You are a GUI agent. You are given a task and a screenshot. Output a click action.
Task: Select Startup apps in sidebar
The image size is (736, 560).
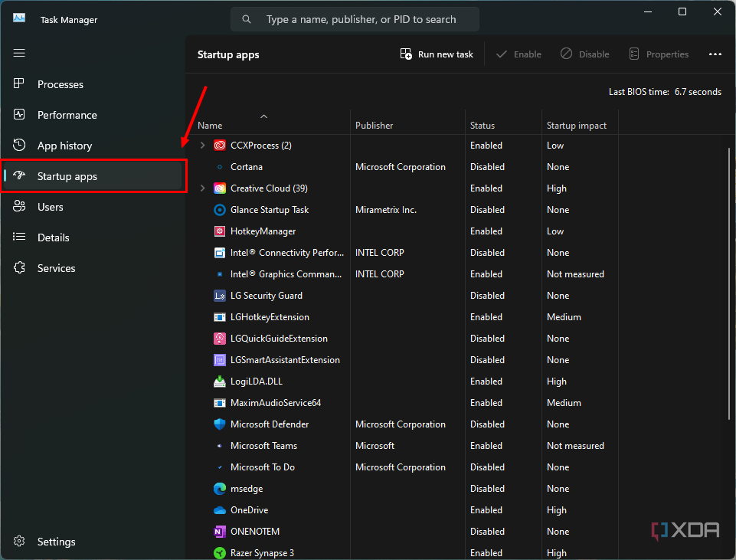92,176
